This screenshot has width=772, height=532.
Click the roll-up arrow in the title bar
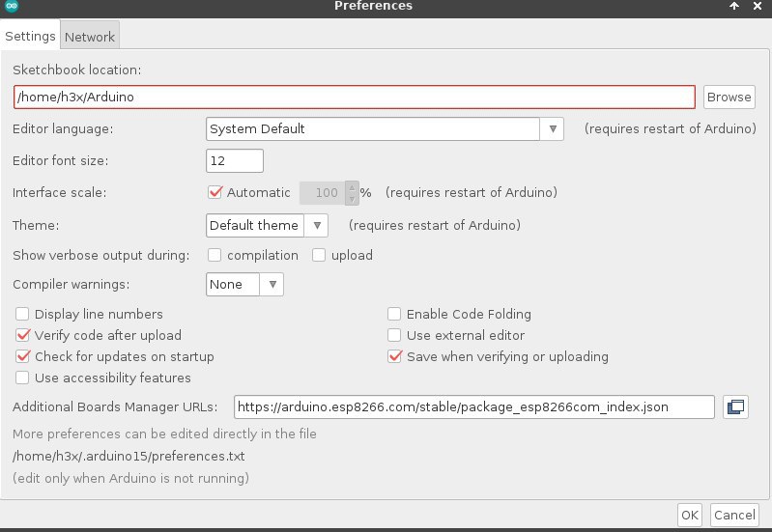[734, 6]
